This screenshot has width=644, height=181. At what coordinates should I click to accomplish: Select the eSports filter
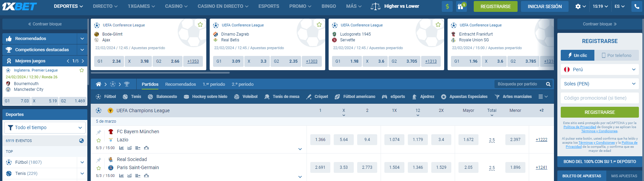point(394,97)
